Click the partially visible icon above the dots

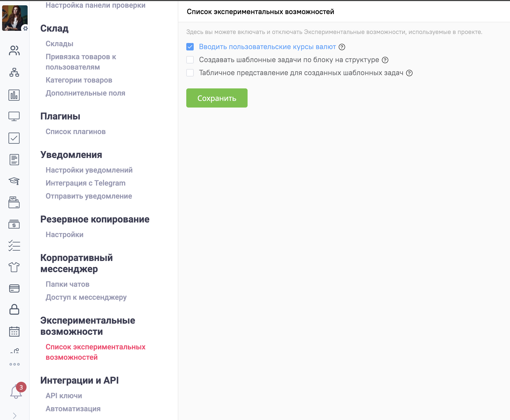tap(15, 351)
